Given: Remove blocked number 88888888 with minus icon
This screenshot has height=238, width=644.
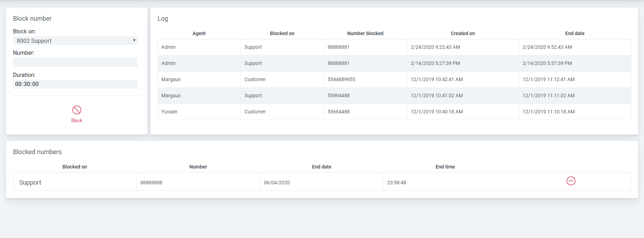Looking at the screenshot, I should pyautogui.click(x=571, y=181).
